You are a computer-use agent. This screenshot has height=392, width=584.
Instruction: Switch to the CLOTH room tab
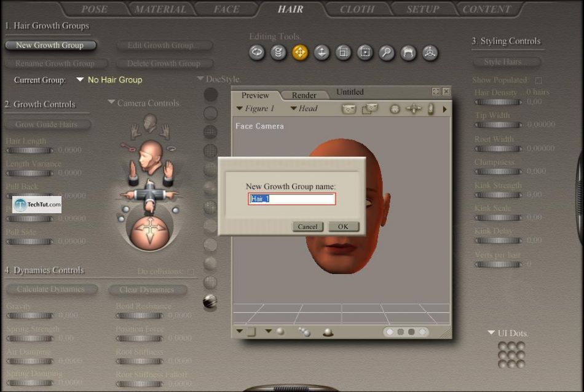357,9
